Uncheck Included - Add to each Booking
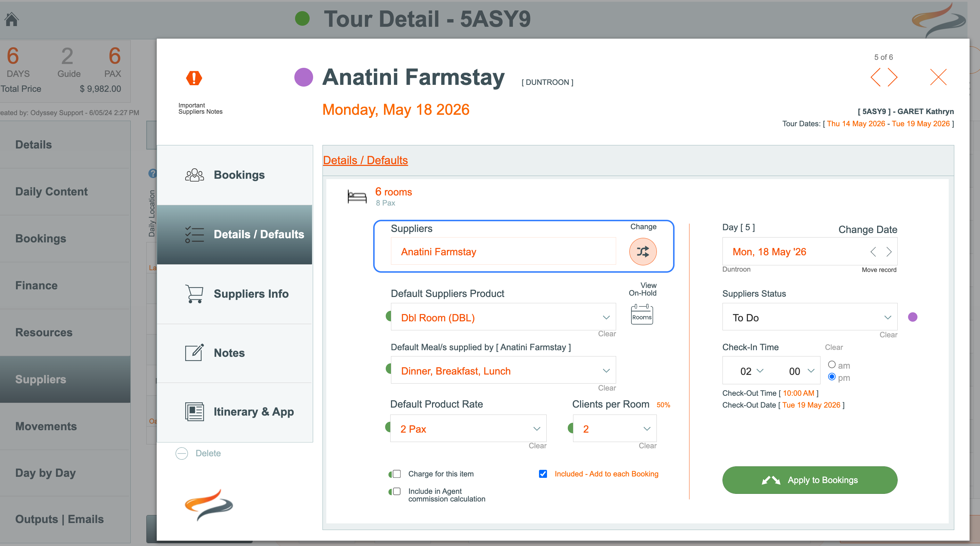The width and height of the screenshot is (980, 546). coord(543,474)
